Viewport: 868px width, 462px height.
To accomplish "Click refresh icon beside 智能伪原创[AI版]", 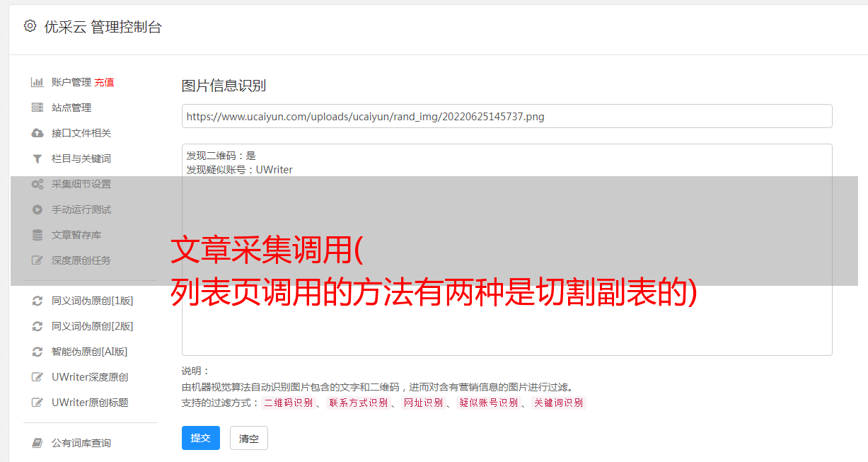I will pyautogui.click(x=37, y=352).
